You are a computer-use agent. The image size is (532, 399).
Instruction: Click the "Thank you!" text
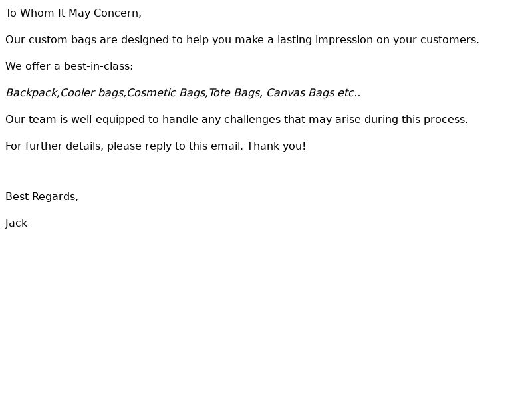click(x=276, y=146)
